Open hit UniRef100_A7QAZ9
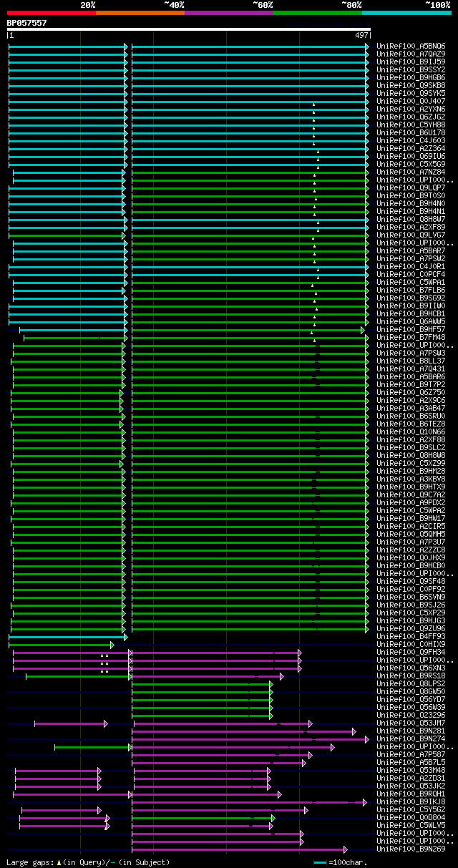This screenshot has width=458, height=868. [x=411, y=54]
